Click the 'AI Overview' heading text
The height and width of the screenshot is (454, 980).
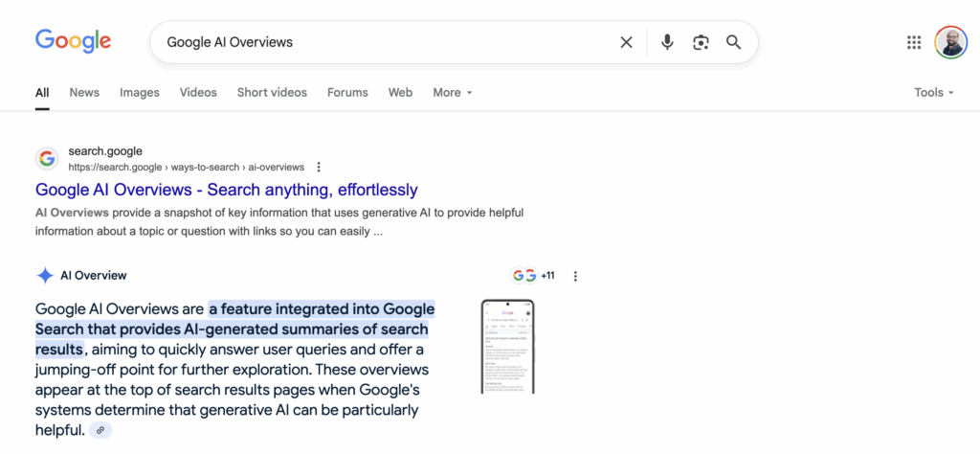94,275
